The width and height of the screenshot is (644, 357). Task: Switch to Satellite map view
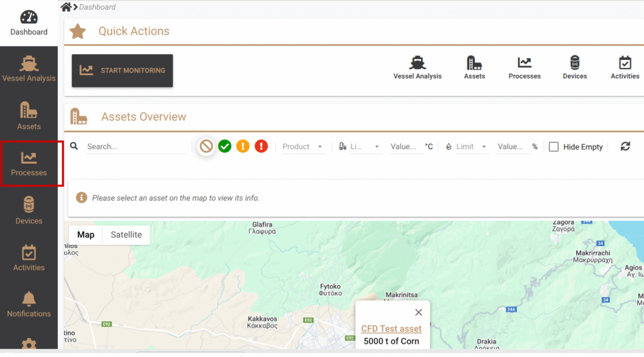click(x=126, y=235)
